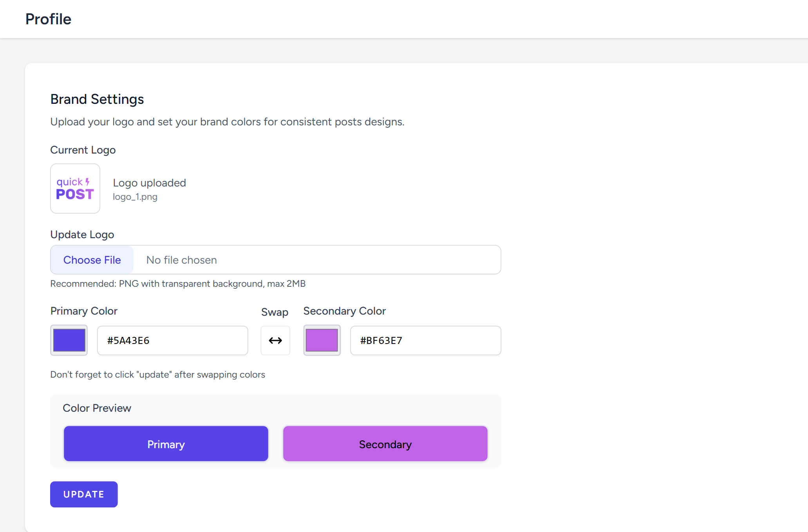Click the Logo uploaded status text
Screen dimensions: 808x532
(x=149, y=183)
